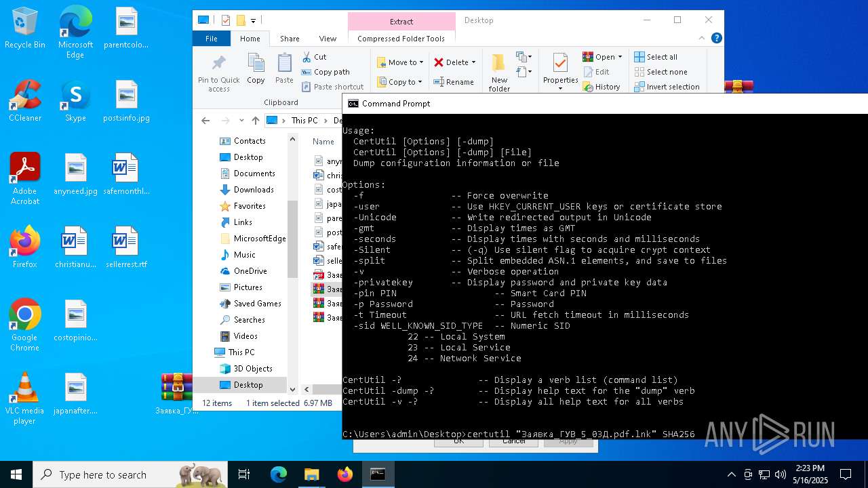This screenshot has width=868, height=488.
Task: Open the quick access toolbar customize arrow
Action: (x=253, y=20)
